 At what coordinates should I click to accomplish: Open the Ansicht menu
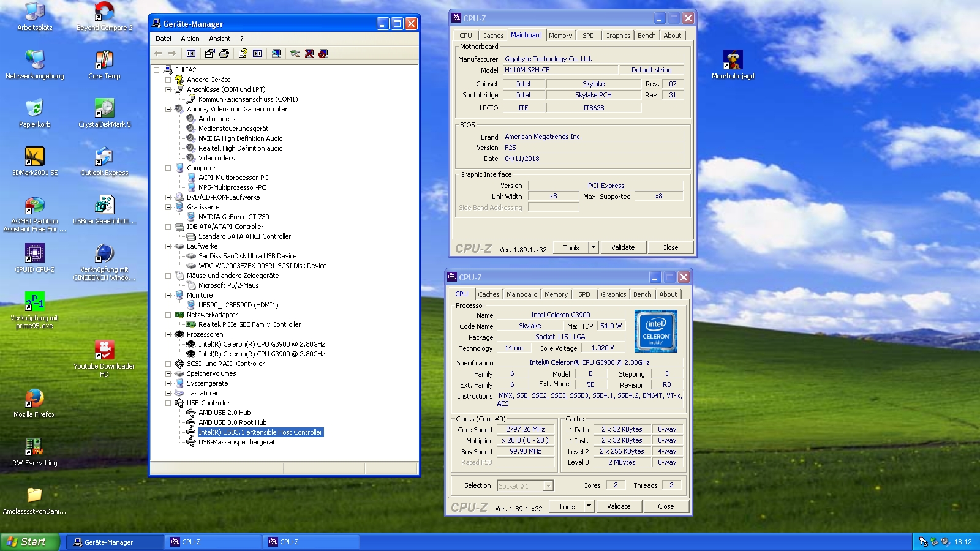tap(220, 39)
